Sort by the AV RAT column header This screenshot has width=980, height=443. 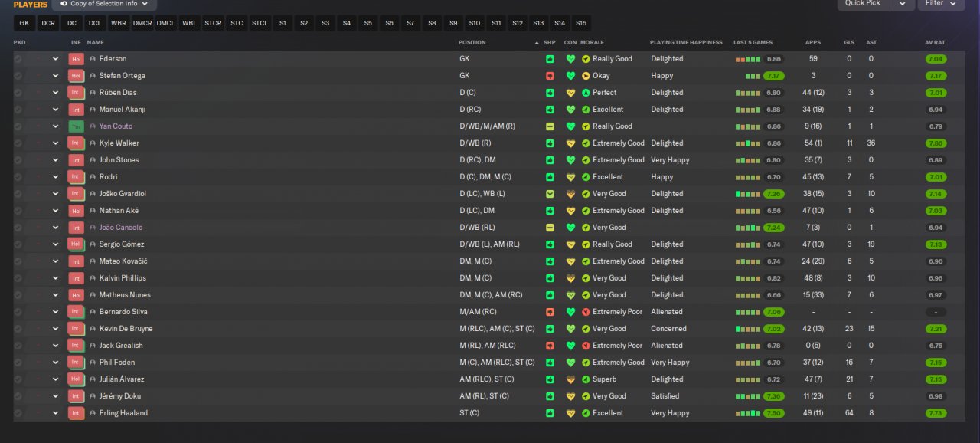tap(935, 43)
